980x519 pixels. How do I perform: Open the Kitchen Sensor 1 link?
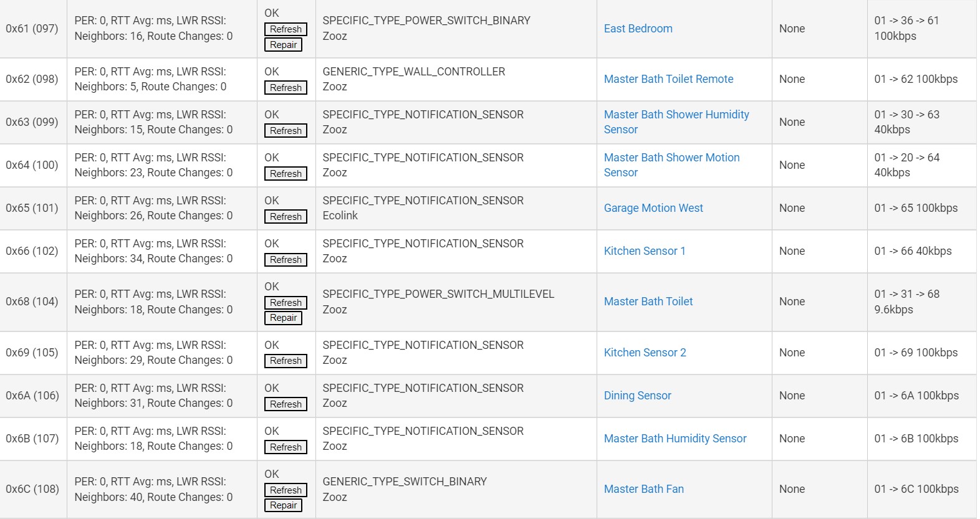[645, 251]
